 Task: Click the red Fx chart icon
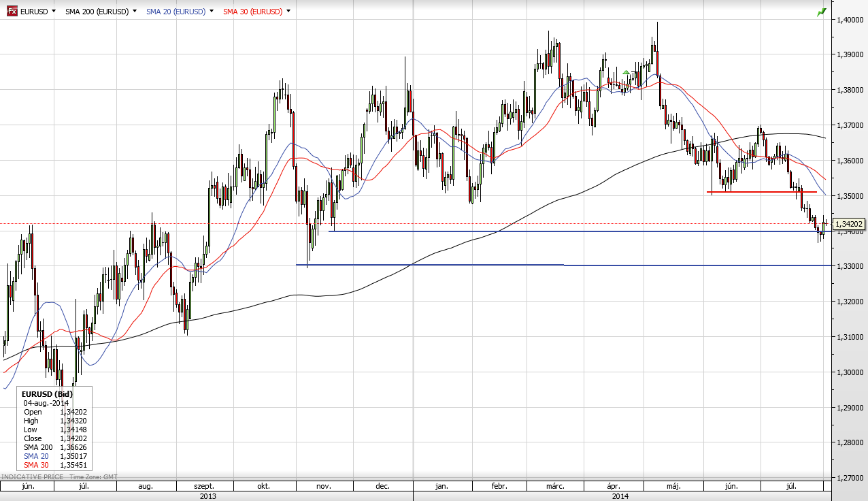pos(12,12)
